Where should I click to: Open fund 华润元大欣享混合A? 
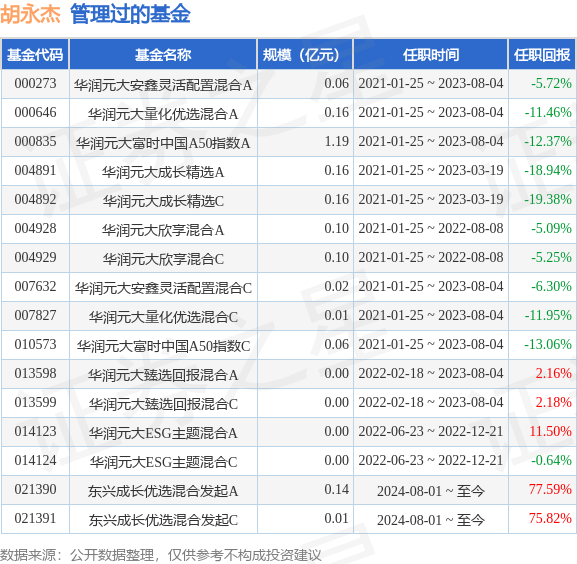163,230
